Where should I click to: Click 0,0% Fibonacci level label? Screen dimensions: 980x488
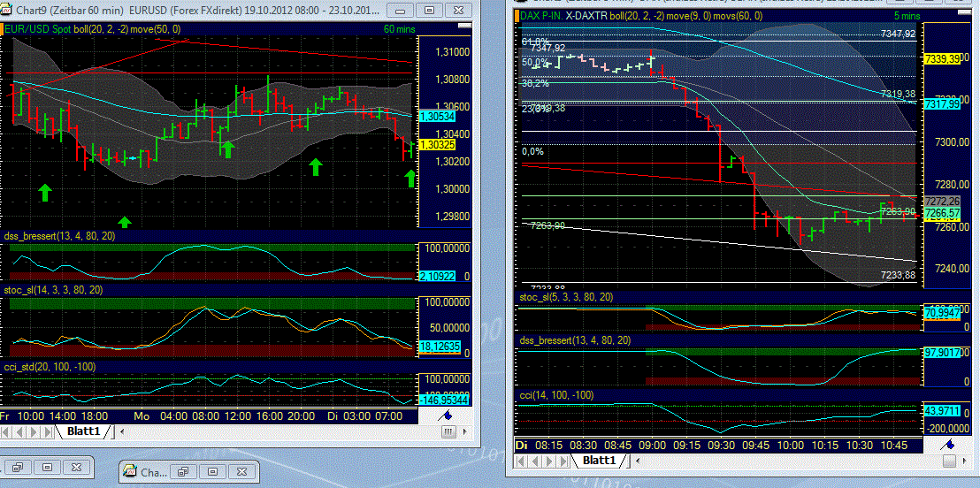click(533, 151)
